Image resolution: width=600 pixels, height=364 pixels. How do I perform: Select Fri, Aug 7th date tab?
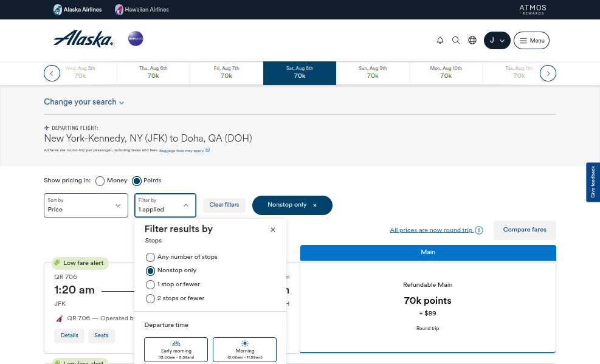pyautogui.click(x=227, y=73)
